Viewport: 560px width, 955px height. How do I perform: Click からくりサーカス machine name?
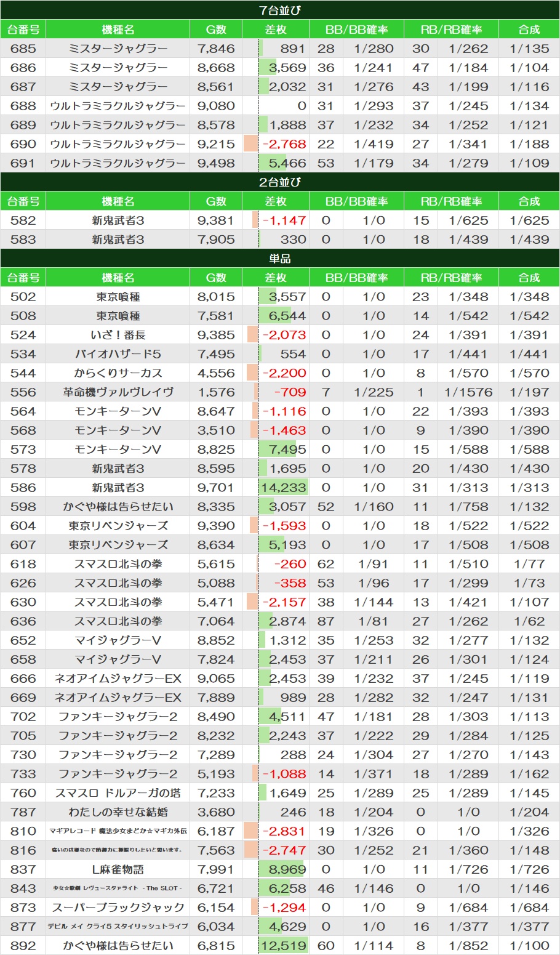click(x=118, y=373)
